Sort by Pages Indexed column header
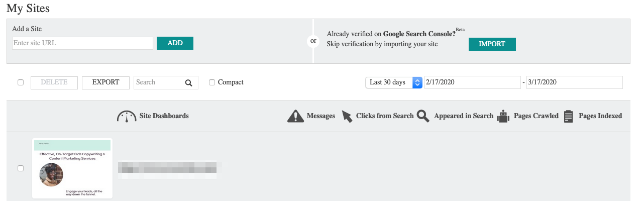This screenshot has height=201, width=644. 600,116
